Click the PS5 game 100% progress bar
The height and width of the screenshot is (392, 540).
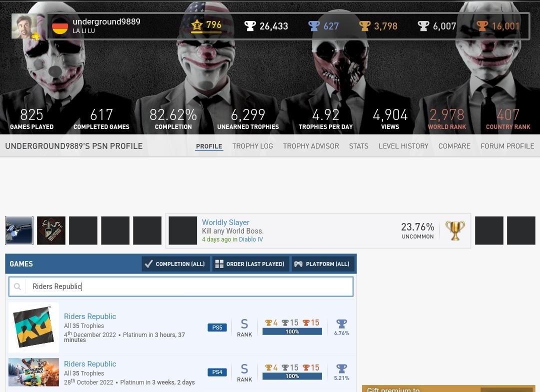pyautogui.click(x=292, y=331)
